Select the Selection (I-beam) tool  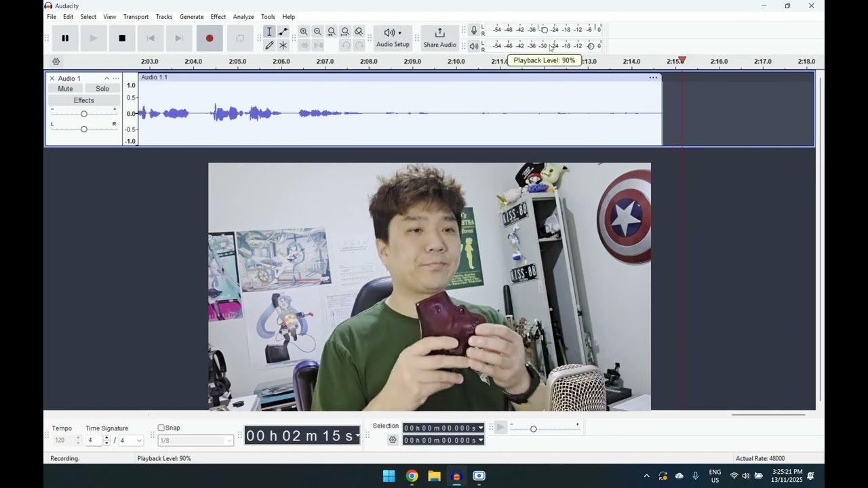point(269,32)
